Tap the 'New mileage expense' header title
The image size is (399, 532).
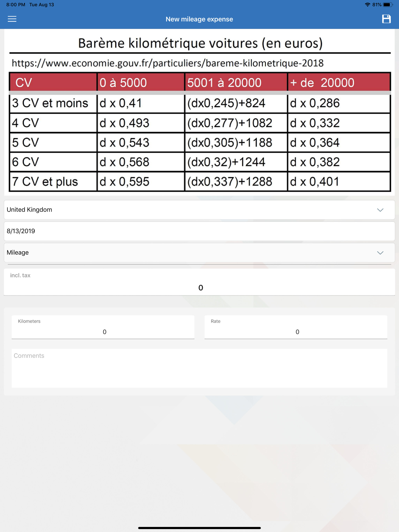[x=199, y=19]
